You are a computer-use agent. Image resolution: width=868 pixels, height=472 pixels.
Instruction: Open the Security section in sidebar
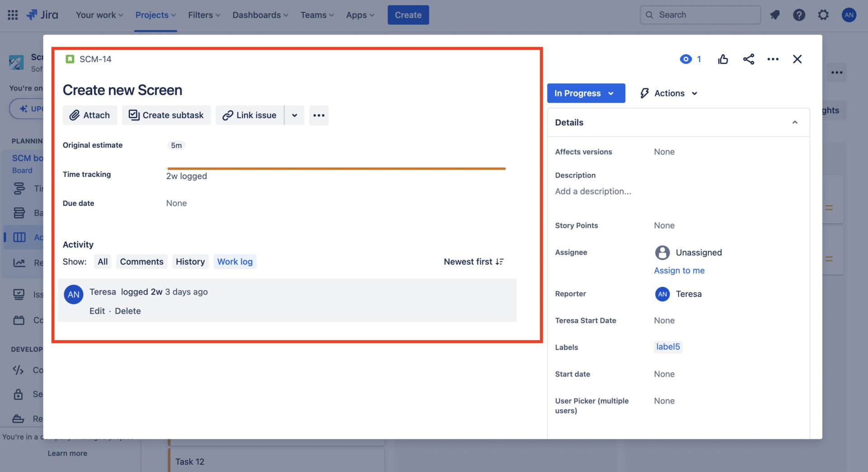[x=19, y=394]
